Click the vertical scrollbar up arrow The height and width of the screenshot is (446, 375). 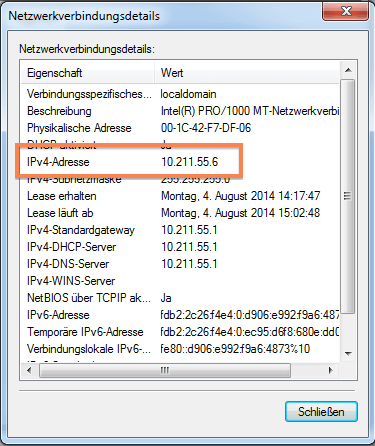click(348, 70)
